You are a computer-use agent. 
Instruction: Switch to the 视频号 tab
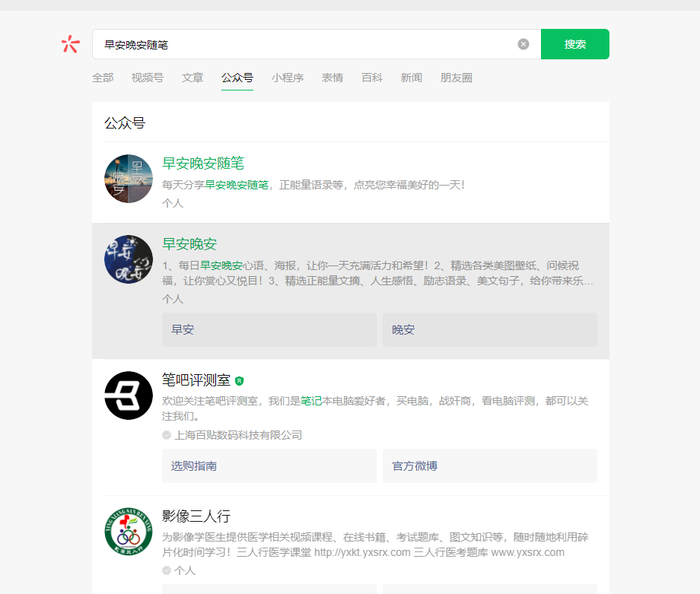pos(148,78)
